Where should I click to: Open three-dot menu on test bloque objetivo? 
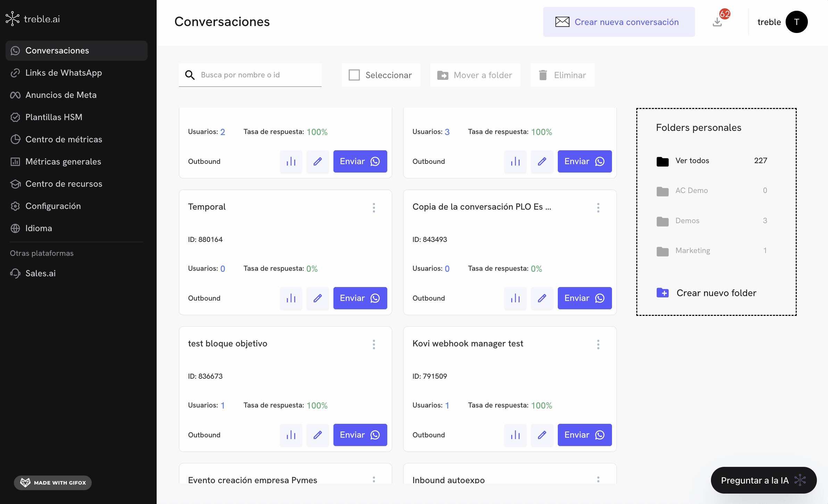[x=374, y=344]
